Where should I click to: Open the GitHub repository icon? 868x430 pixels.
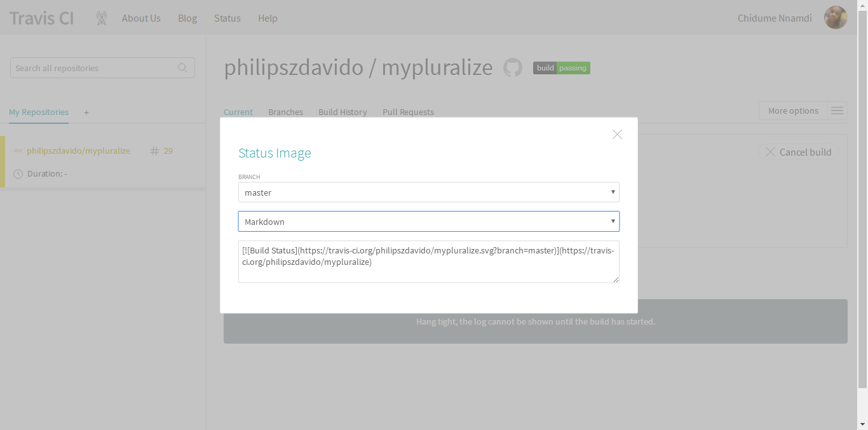pos(513,68)
